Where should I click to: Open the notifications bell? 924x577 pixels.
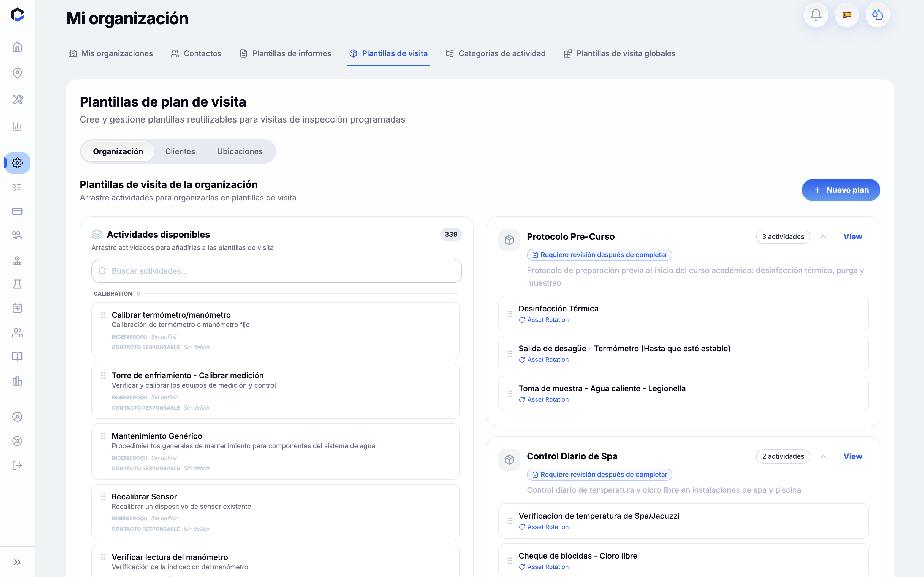(816, 15)
